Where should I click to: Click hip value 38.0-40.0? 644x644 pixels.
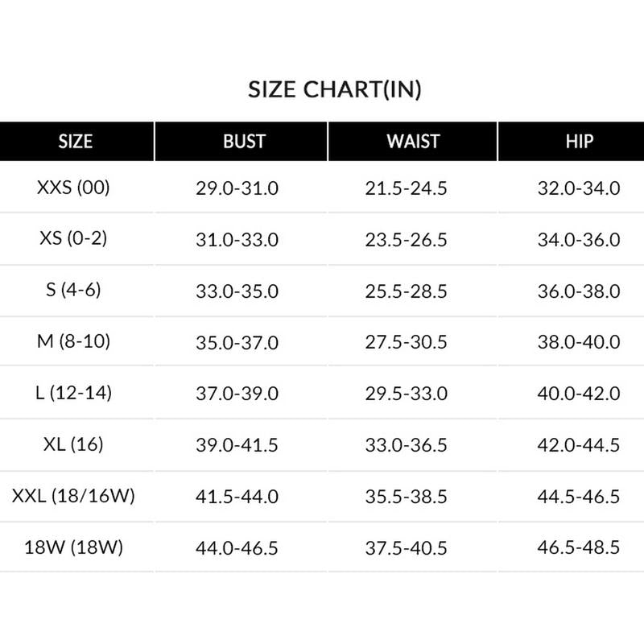coord(579,342)
